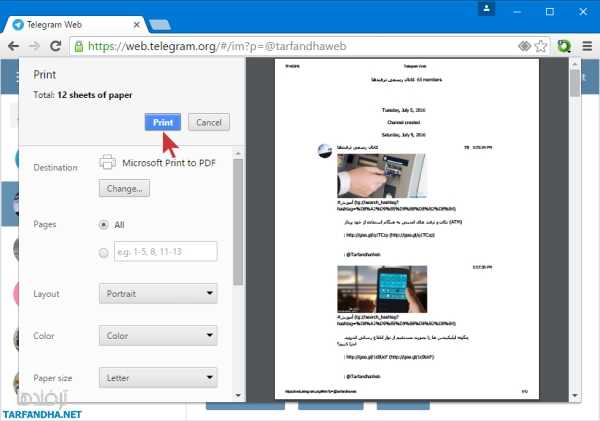Open the green extension icon in the toolbar

(564, 46)
